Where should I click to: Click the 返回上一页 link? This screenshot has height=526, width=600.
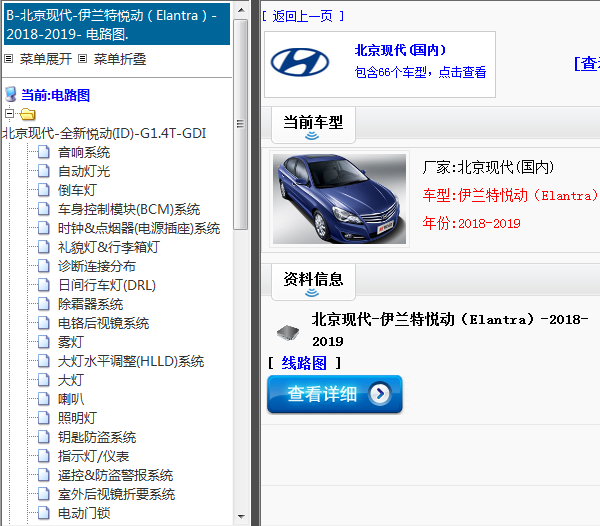click(303, 16)
